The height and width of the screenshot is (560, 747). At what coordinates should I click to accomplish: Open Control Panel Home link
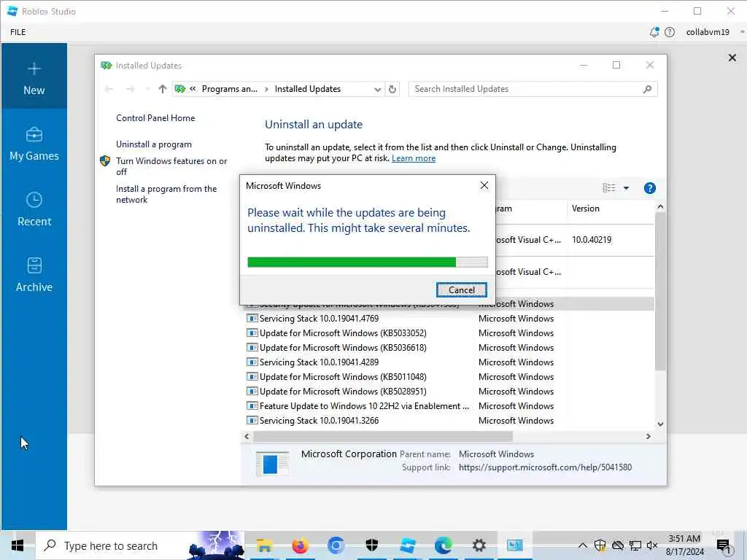155,118
